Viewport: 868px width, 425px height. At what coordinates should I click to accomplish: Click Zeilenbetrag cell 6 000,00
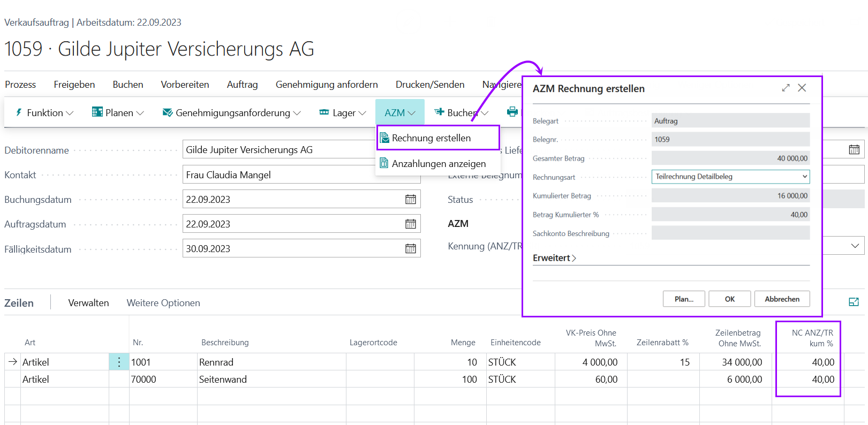click(735, 379)
